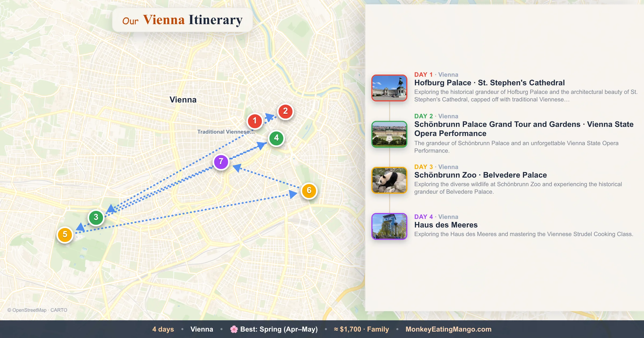Click orange map marker number 6
This screenshot has width=644, height=338.
(x=309, y=191)
